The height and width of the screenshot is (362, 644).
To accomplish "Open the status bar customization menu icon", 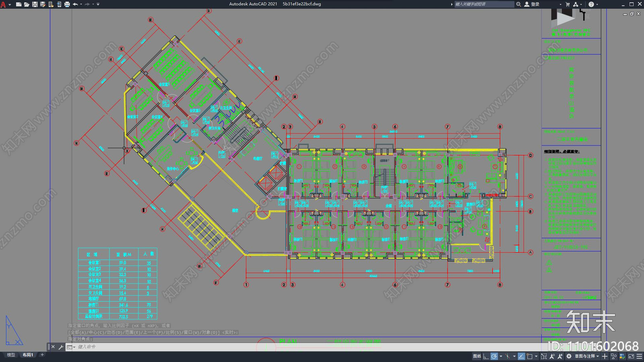I will (x=639, y=356).
